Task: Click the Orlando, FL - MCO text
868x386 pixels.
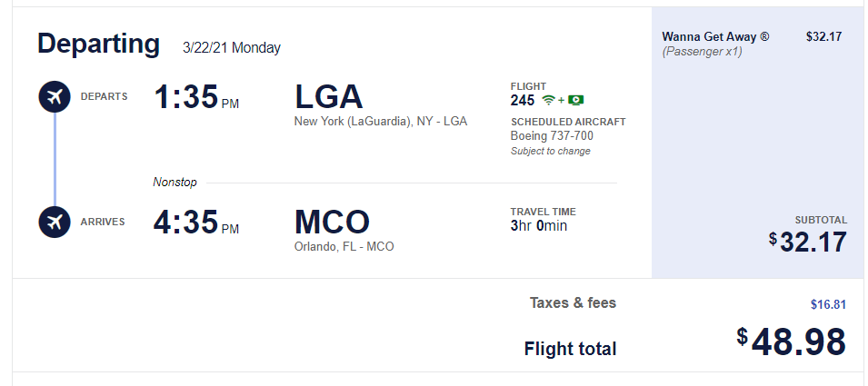Action: pos(344,247)
